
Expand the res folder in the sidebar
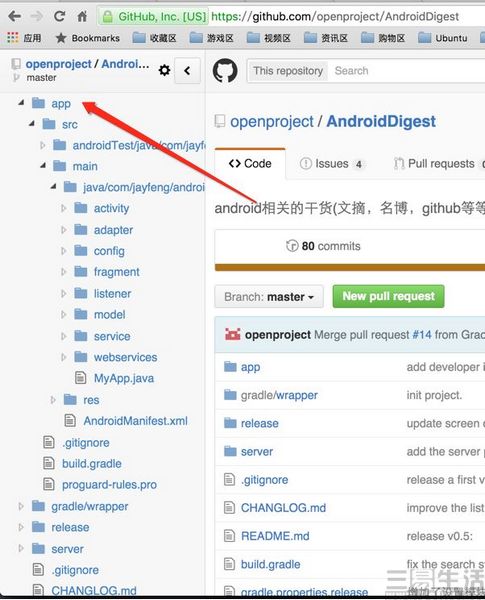pyautogui.click(x=53, y=400)
